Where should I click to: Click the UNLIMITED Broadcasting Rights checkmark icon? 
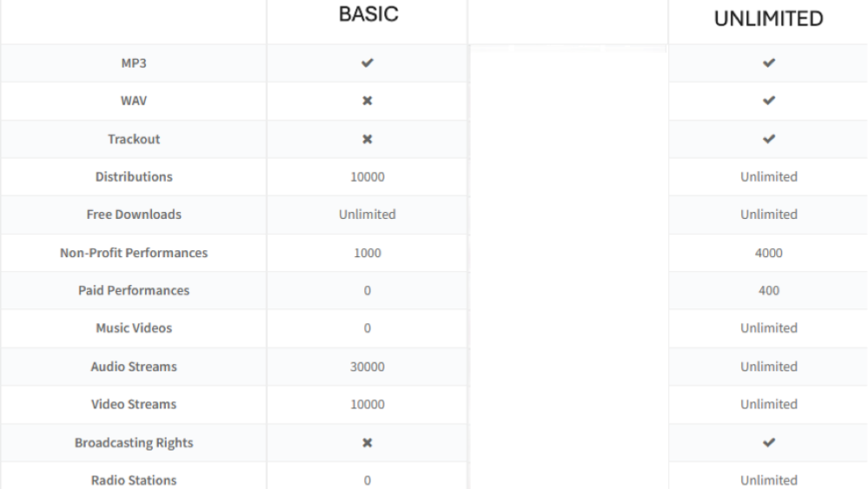tap(768, 443)
